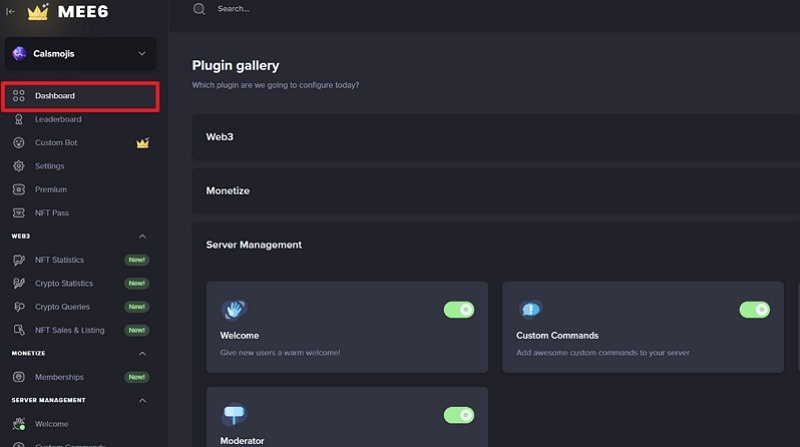Click the Crypto Statistics icon
The image size is (800, 447).
click(19, 283)
